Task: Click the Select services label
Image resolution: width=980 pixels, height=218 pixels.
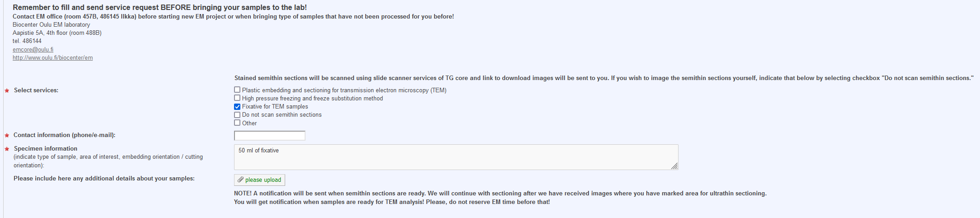Action: tap(36, 90)
